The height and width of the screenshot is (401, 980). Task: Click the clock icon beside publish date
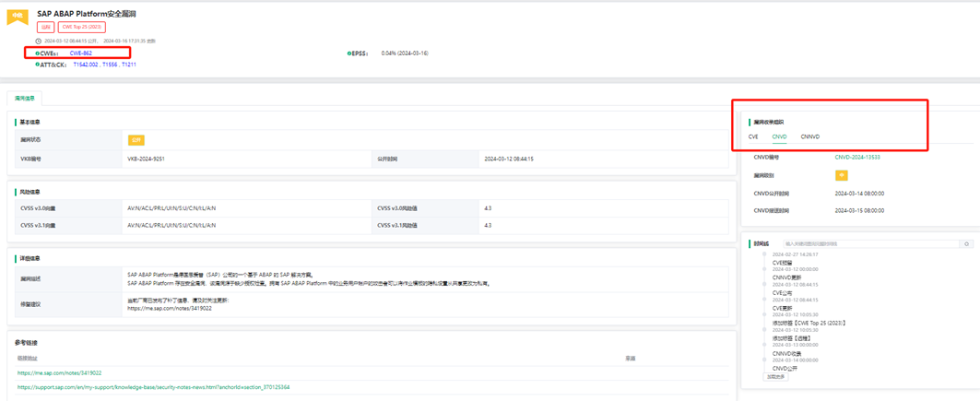pyautogui.click(x=39, y=41)
